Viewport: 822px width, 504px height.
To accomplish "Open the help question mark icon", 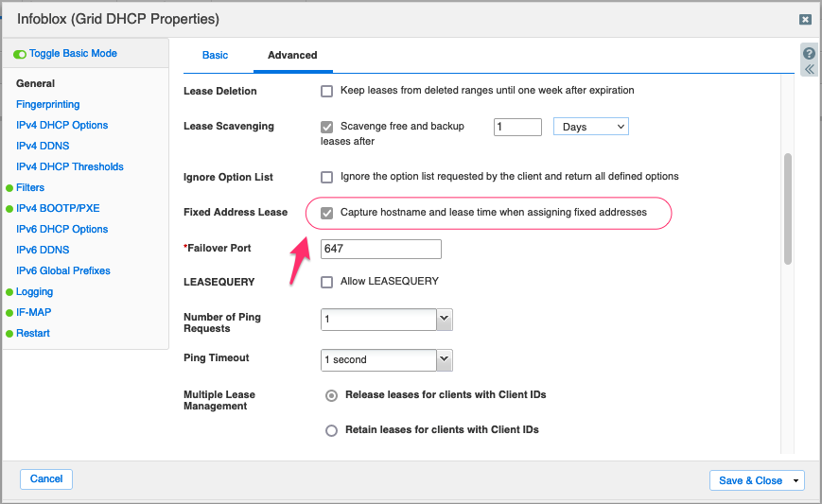I will tap(809, 54).
